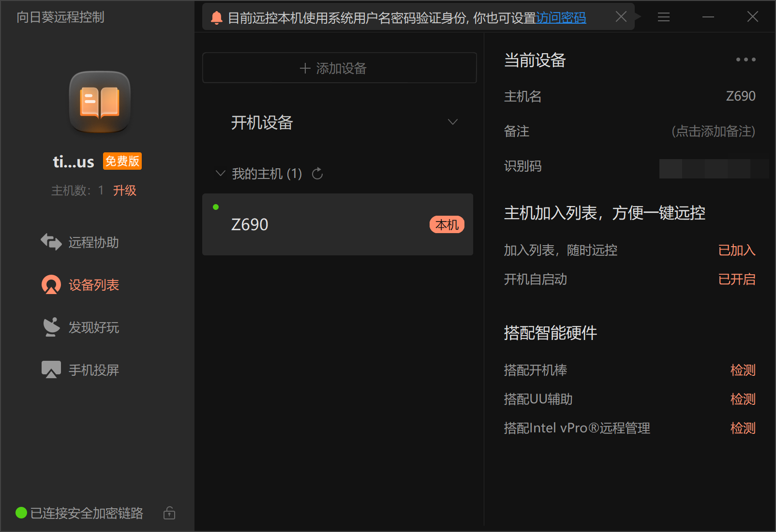Click the 本机 badge on Z690
776x532 pixels.
tap(447, 224)
